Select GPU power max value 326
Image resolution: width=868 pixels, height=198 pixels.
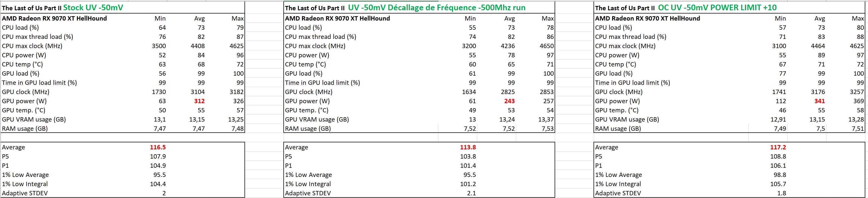click(238, 101)
